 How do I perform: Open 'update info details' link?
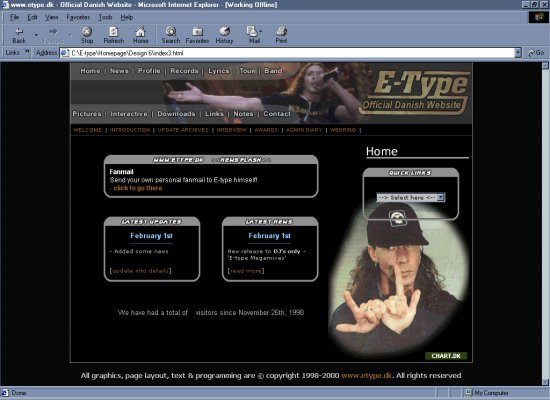point(140,271)
